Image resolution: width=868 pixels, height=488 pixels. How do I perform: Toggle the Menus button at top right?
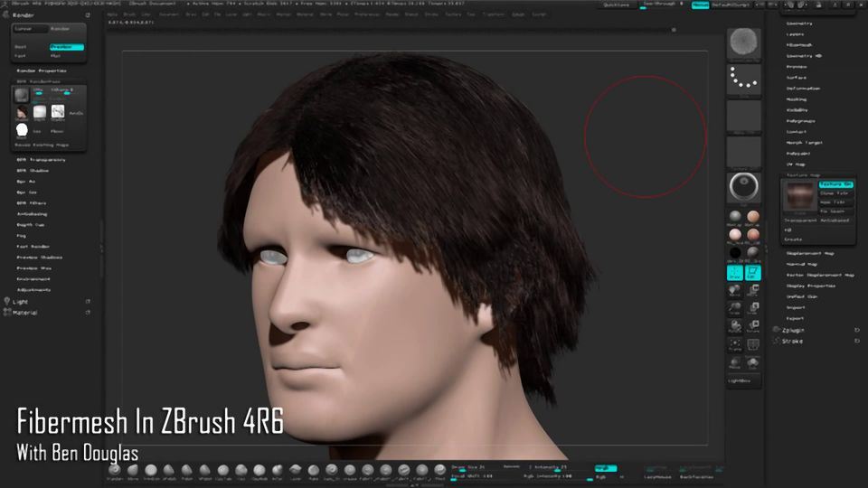[x=700, y=5]
